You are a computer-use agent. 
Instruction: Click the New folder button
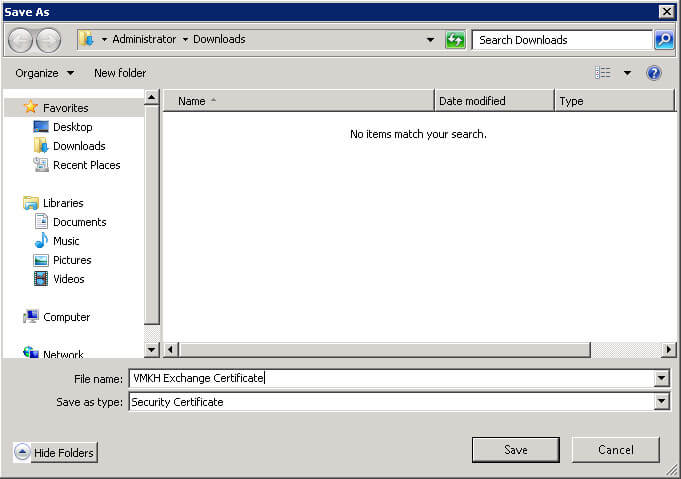pyautogui.click(x=120, y=73)
